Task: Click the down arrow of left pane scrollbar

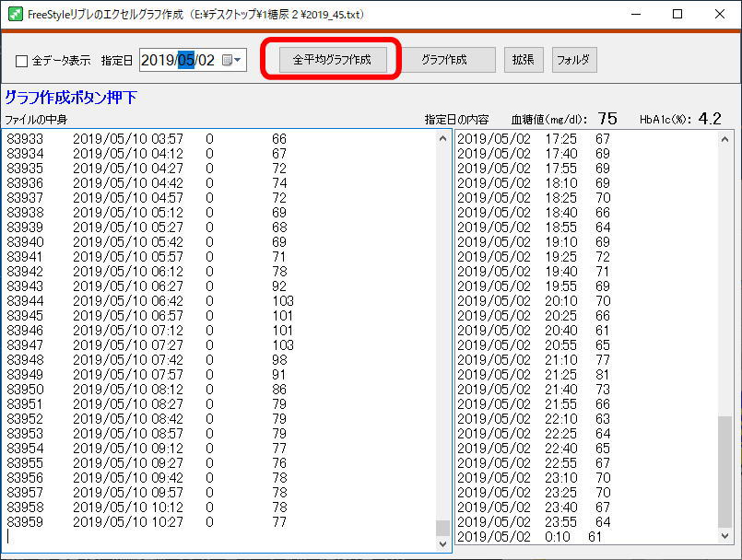Action: tap(442, 544)
